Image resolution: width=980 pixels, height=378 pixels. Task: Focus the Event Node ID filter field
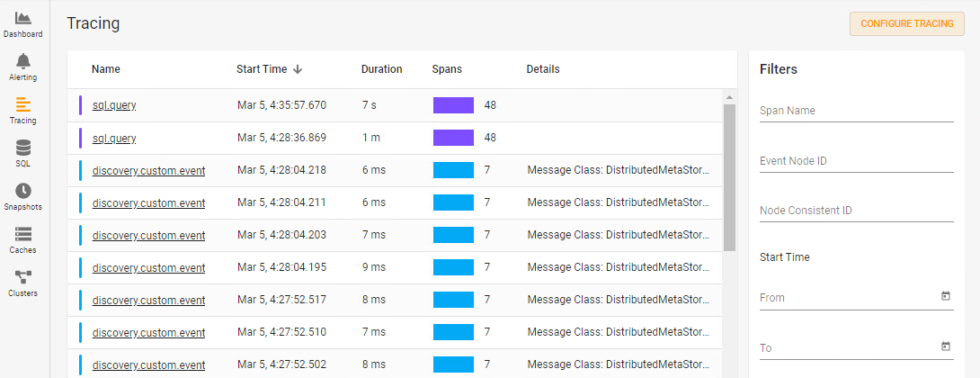[x=856, y=161]
